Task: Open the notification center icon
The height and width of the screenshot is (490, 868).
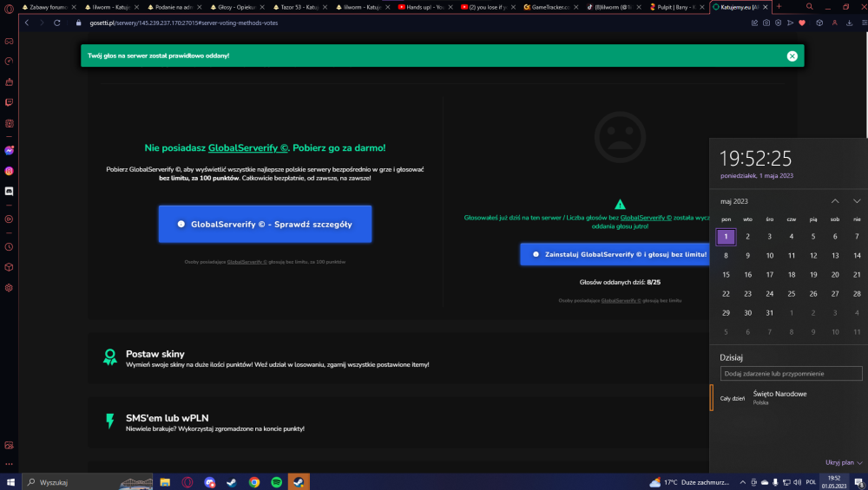Action: click(858, 482)
